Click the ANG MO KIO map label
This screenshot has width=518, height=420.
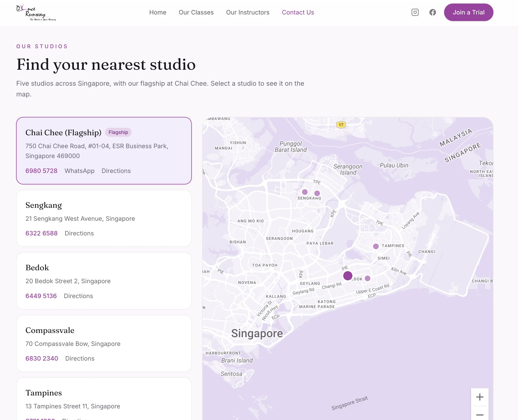tap(250, 221)
